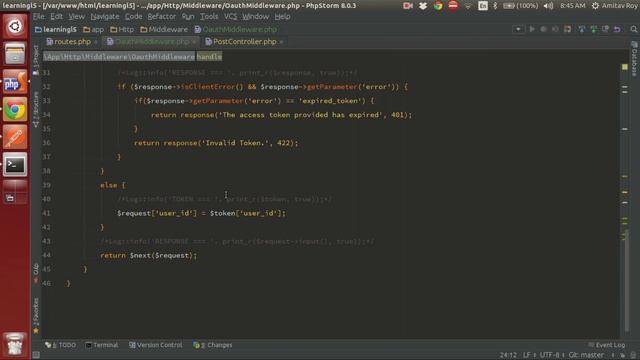
Task: Open the Amitav Roy session menu
Action: coord(615,6)
